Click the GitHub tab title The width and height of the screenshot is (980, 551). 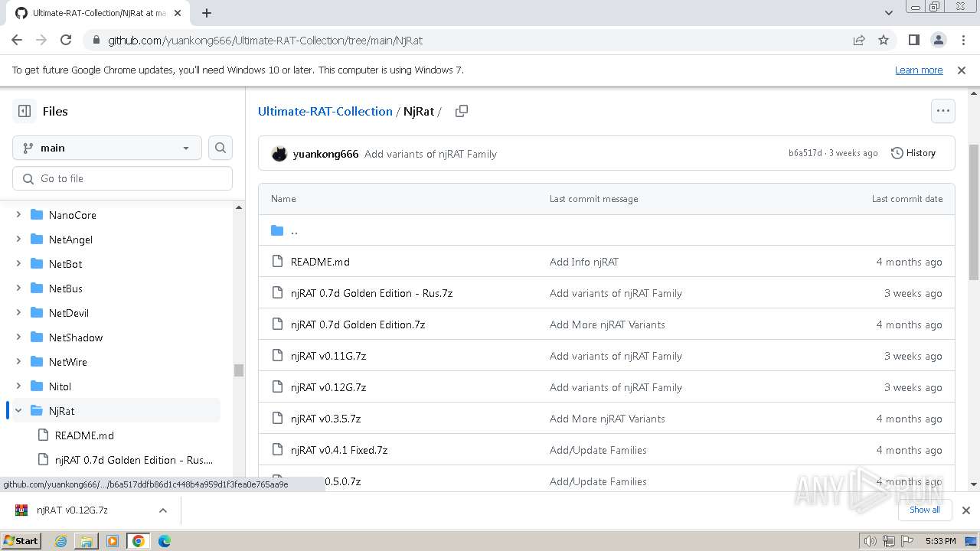click(x=100, y=13)
